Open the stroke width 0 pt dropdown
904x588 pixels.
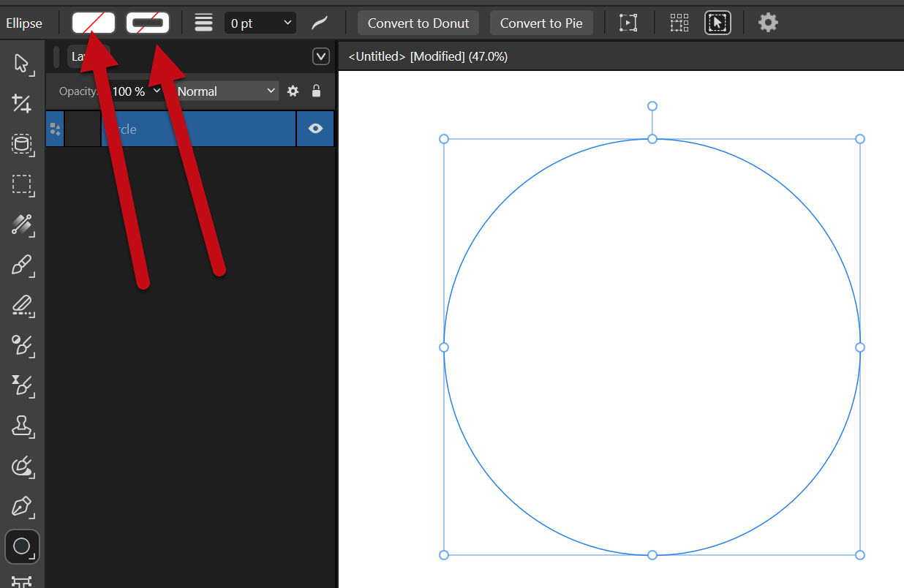tap(260, 23)
